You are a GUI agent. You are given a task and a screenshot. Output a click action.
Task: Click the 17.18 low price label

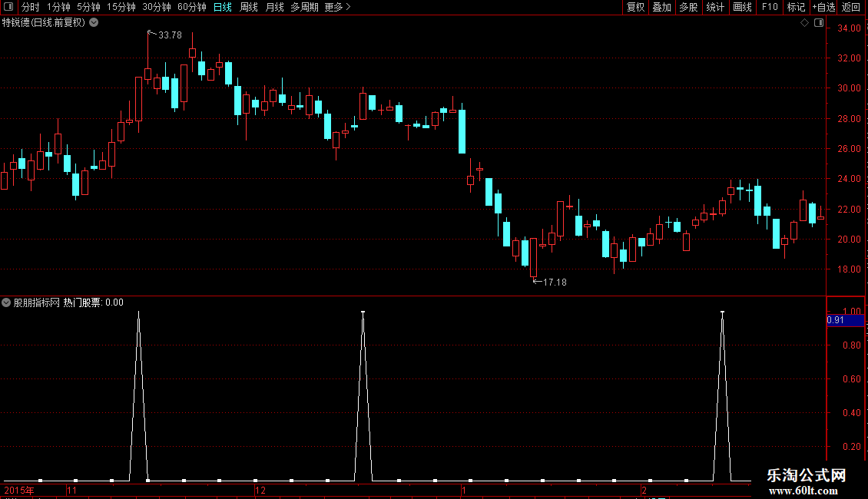click(555, 283)
